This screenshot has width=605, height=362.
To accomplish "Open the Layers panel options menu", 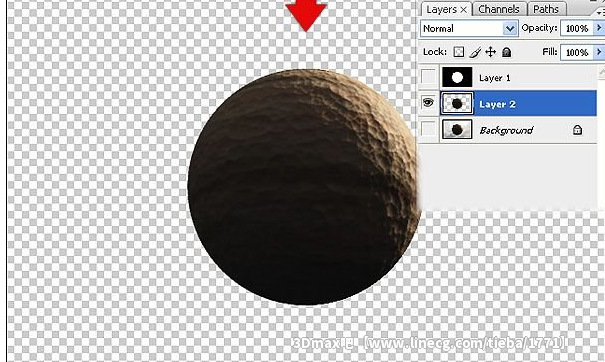I will tap(600, 12).
